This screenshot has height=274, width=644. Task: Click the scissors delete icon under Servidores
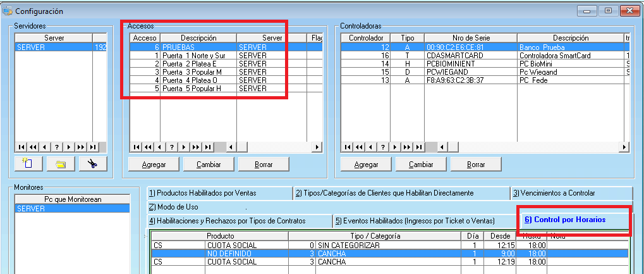pos(92,164)
